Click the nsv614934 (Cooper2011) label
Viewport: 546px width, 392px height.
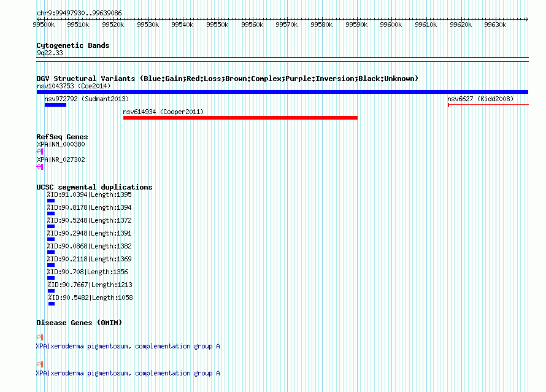163,112
